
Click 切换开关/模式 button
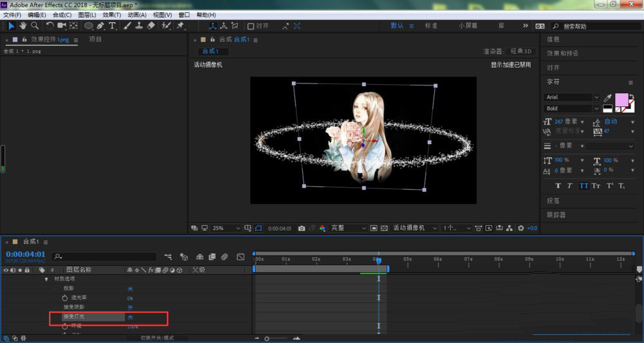pyautogui.click(x=157, y=338)
